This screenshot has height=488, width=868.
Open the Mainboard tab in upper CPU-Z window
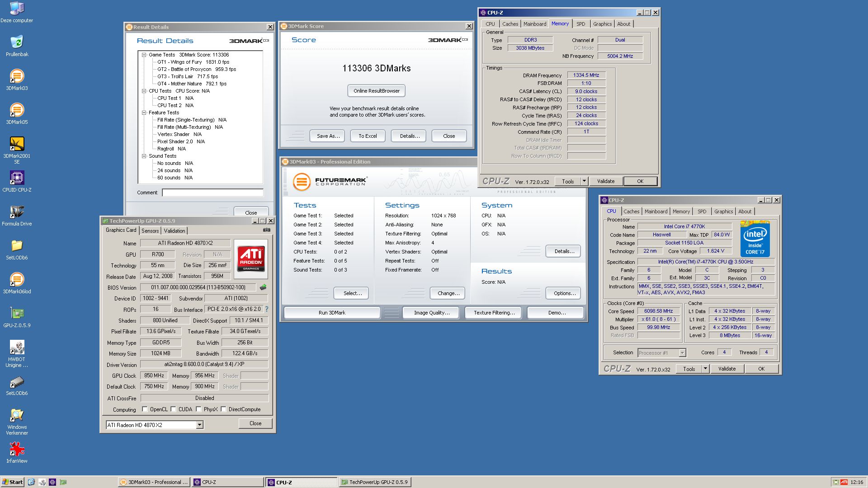pos(535,24)
